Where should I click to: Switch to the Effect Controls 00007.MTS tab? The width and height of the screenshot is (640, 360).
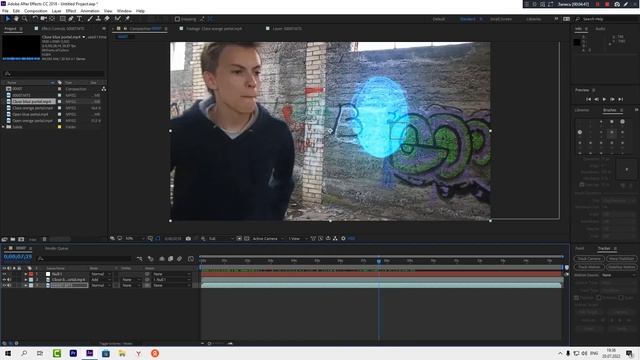tap(63, 29)
